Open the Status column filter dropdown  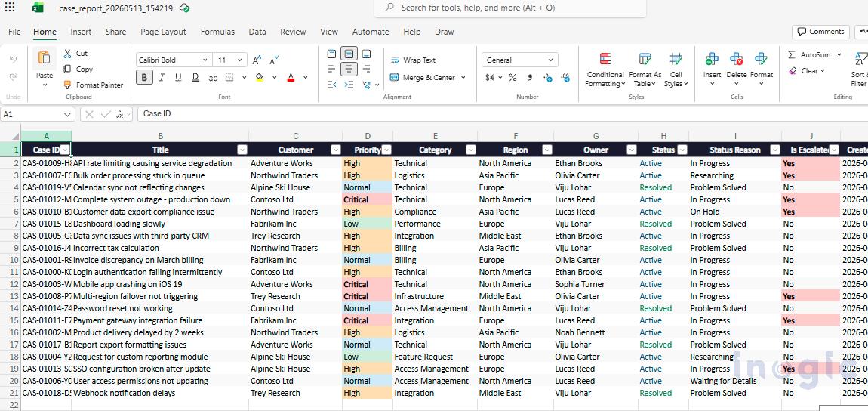click(682, 150)
